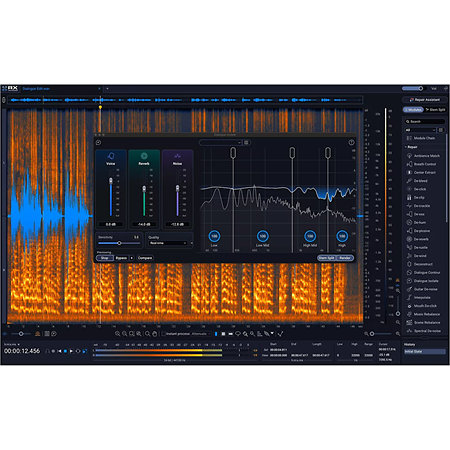Play audio with the transport play button
This screenshot has width=450, height=450.
(71, 351)
